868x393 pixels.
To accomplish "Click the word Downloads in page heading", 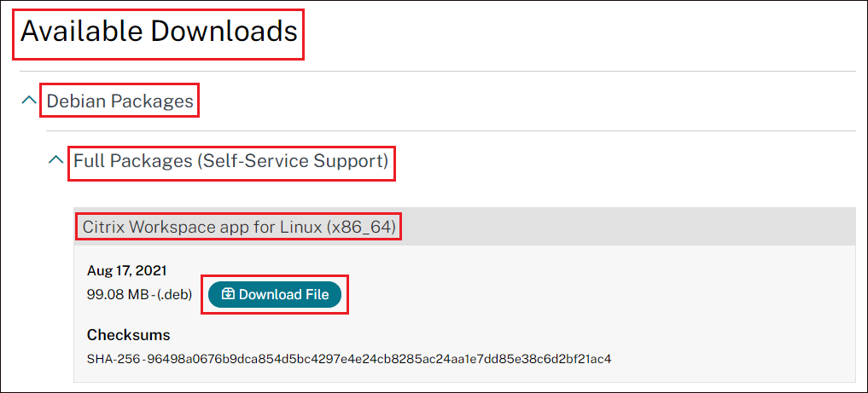I will point(224,31).
